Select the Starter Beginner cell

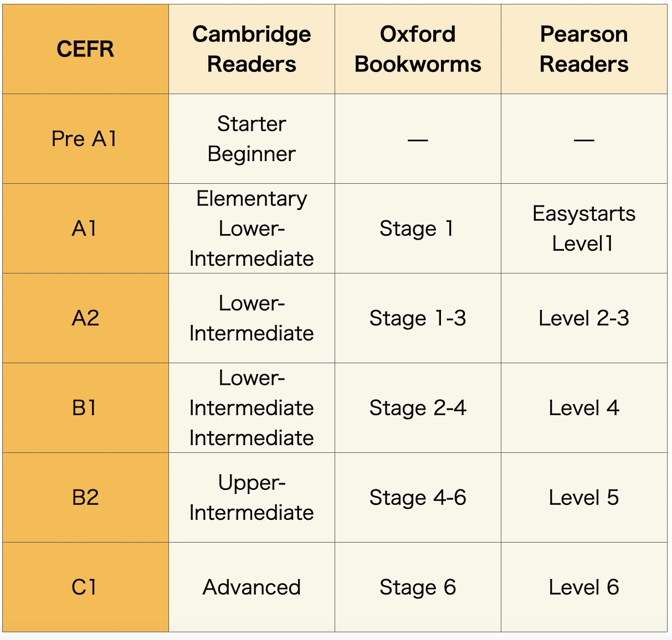pyautogui.click(x=252, y=139)
